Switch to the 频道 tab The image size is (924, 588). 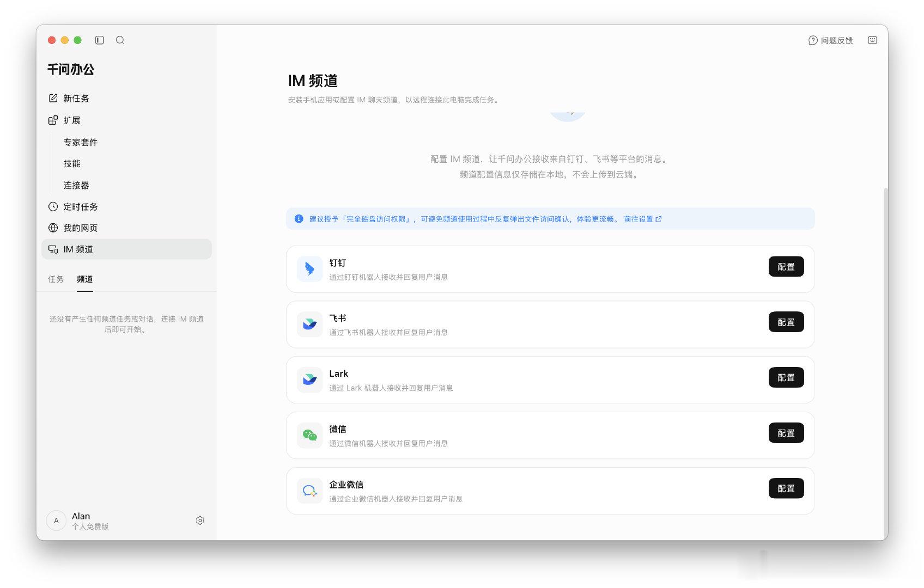[84, 279]
